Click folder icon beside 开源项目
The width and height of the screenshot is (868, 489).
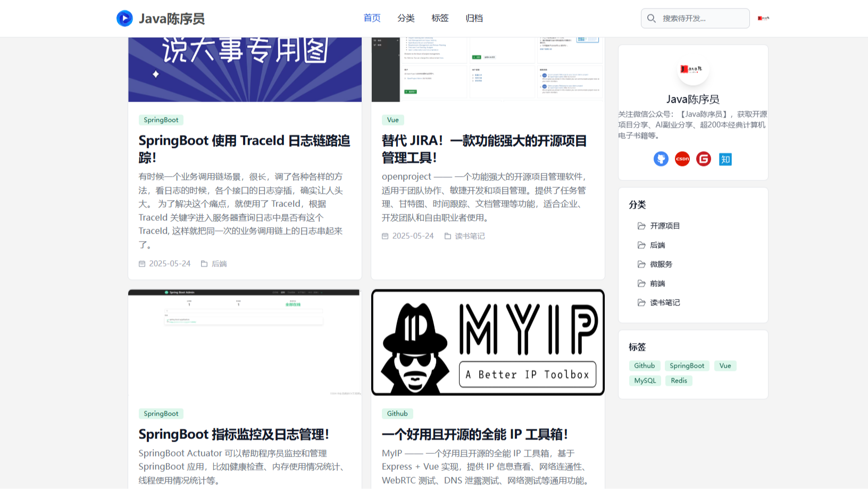click(x=641, y=226)
